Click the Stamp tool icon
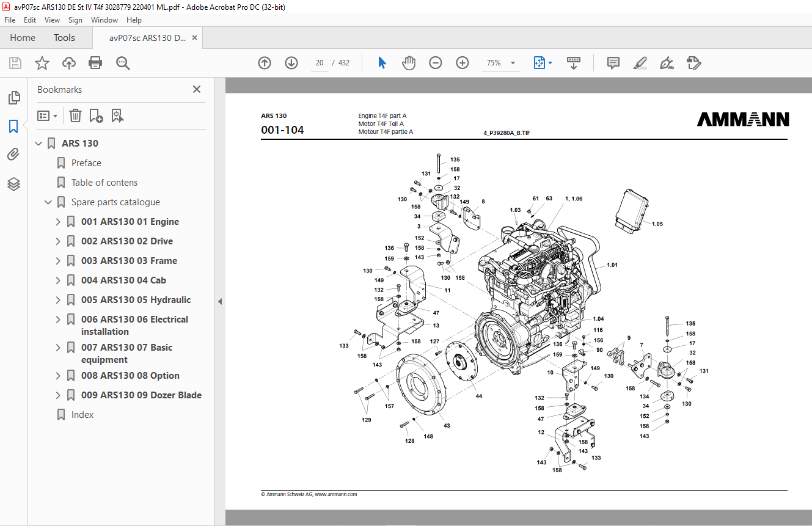 click(x=693, y=63)
